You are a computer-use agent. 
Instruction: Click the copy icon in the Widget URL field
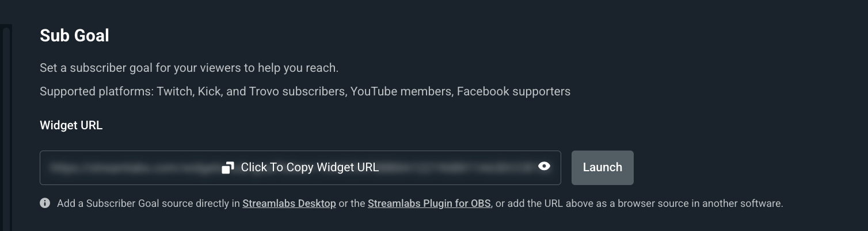pyautogui.click(x=228, y=168)
